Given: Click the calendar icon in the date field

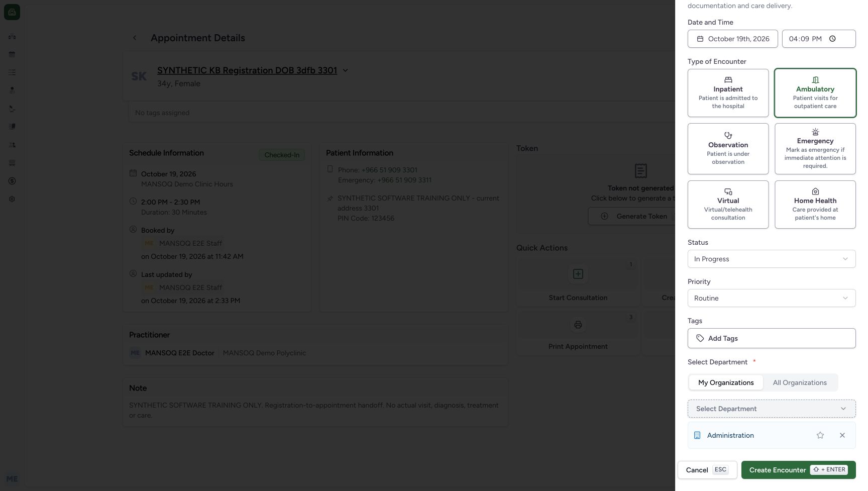Looking at the screenshot, I should (700, 39).
